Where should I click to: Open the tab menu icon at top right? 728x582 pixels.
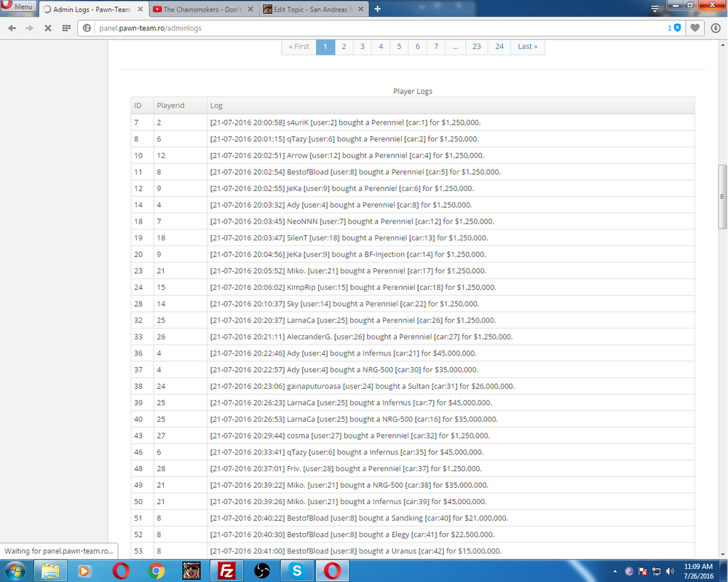pyautogui.click(x=654, y=9)
